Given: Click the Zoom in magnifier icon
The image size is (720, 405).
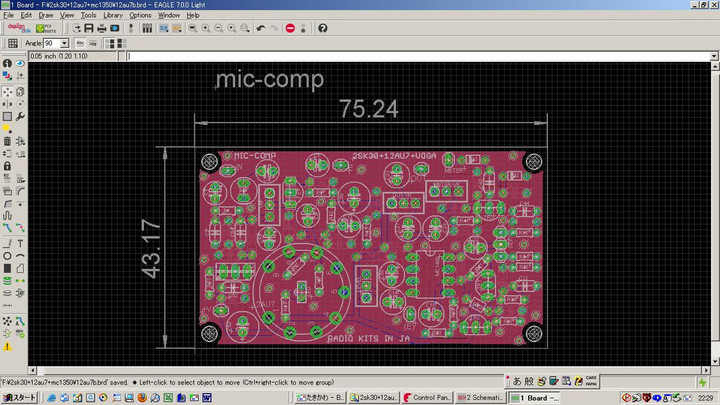Looking at the screenshot, I should coord(206,28).
